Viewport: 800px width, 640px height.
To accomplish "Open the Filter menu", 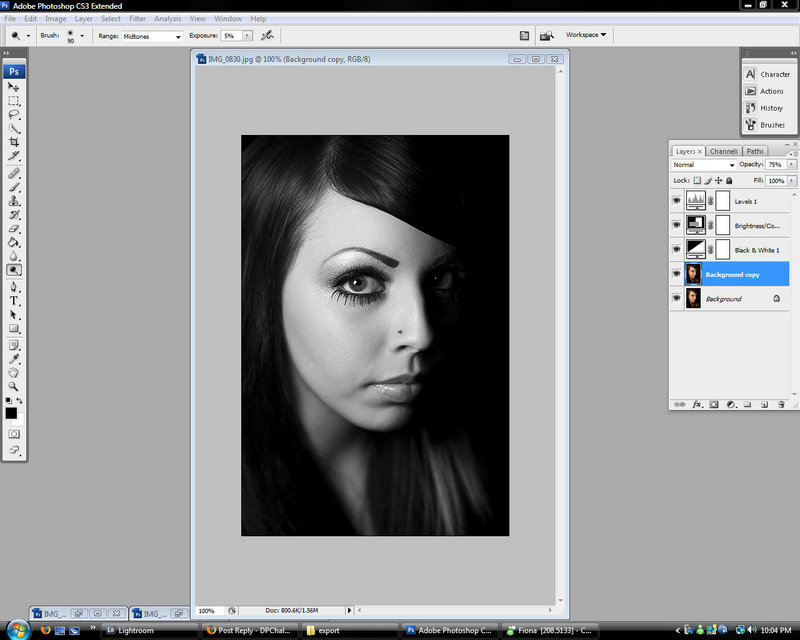I will [137, 19].
